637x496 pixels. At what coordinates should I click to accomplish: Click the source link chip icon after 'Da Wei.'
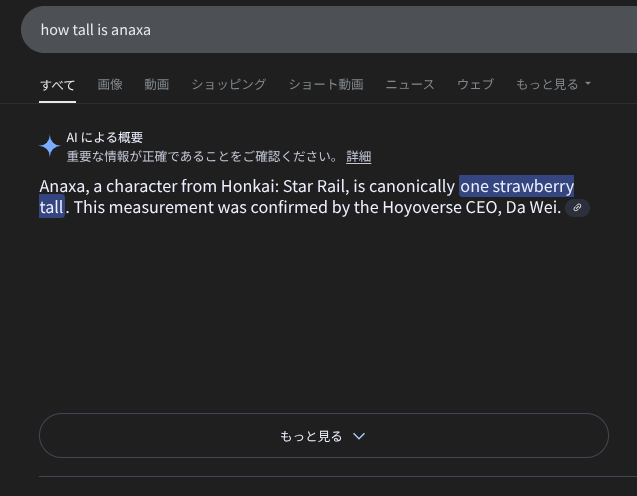[577, 208]
